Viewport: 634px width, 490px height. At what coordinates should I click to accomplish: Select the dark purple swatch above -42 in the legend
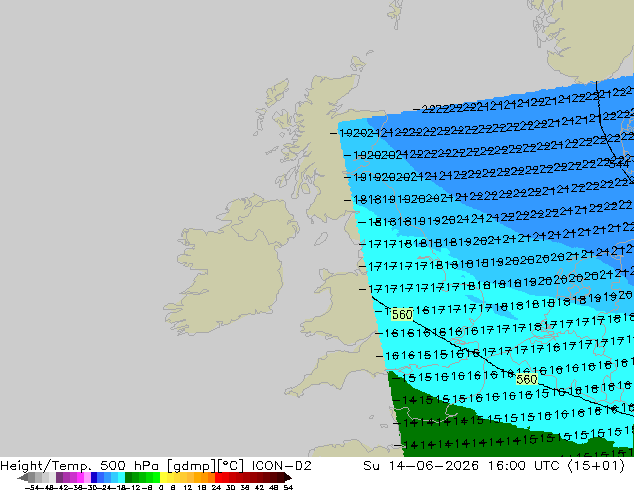[59, 477]
